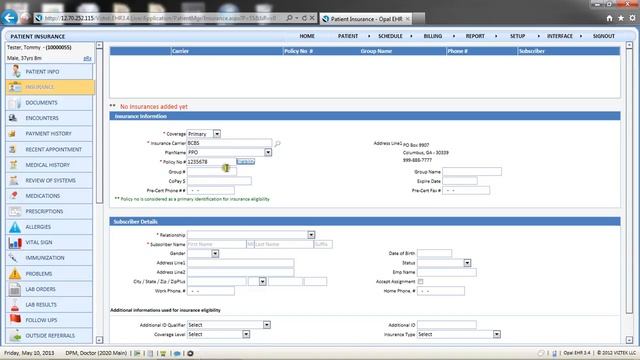Click the eRx link under patient name
640x360 pixels.
pyautogui.click(x=87, y=58)
